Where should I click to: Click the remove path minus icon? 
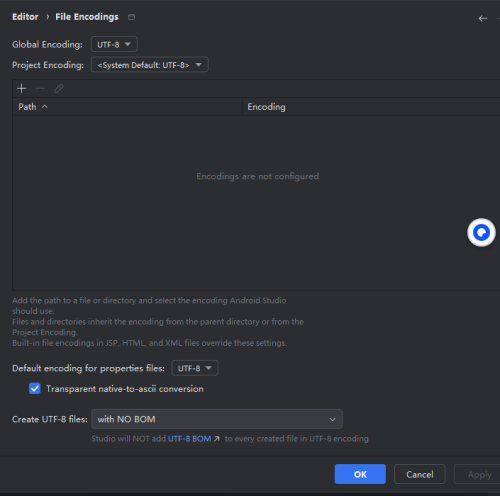tap(40, 89)
